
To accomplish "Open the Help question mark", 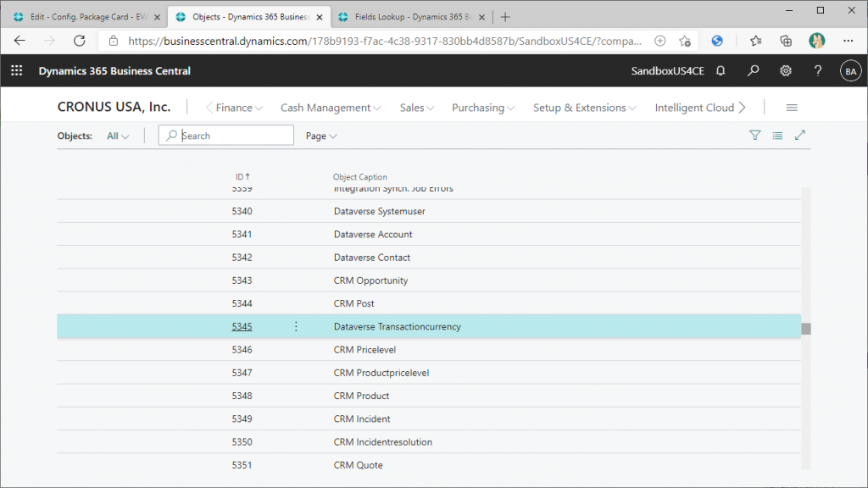I will [818, 71].
